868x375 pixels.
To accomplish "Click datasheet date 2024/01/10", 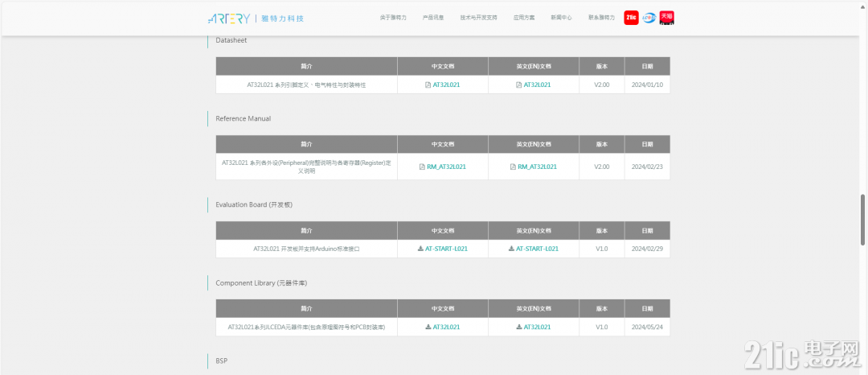I will pyautogui.click(x=647, y=84).
